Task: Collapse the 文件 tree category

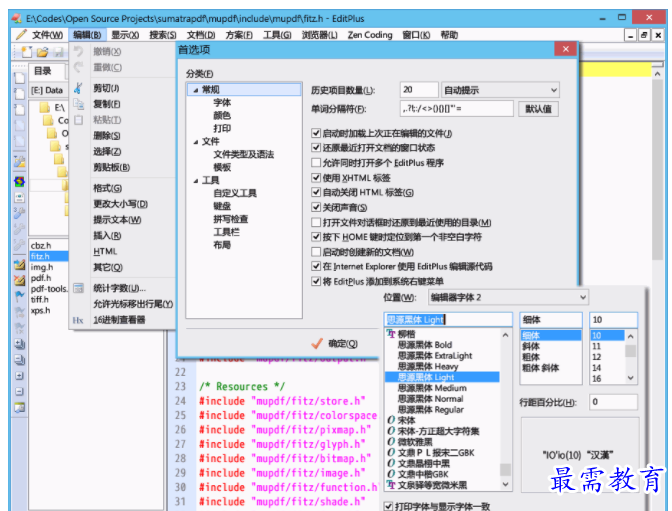Action: tap(196, 142)
